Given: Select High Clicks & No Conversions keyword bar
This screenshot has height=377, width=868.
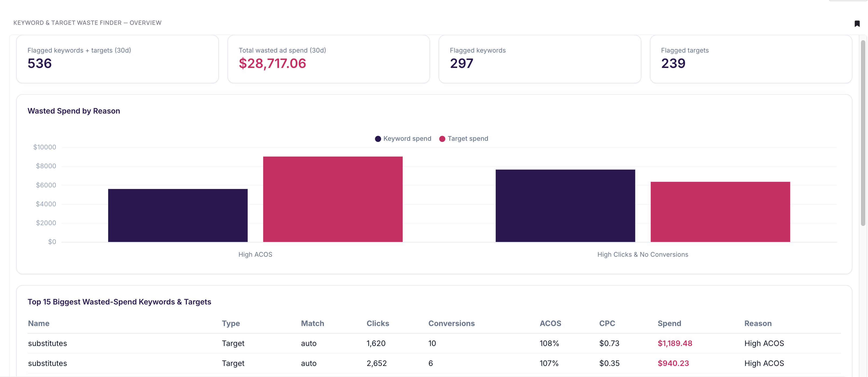Looking at the screenshot, I should [x=566, y=206].
